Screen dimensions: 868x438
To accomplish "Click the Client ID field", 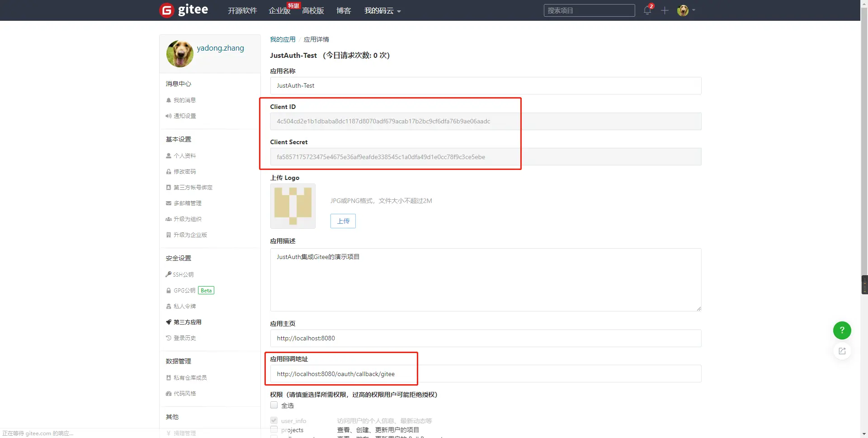I will [486, 122].
